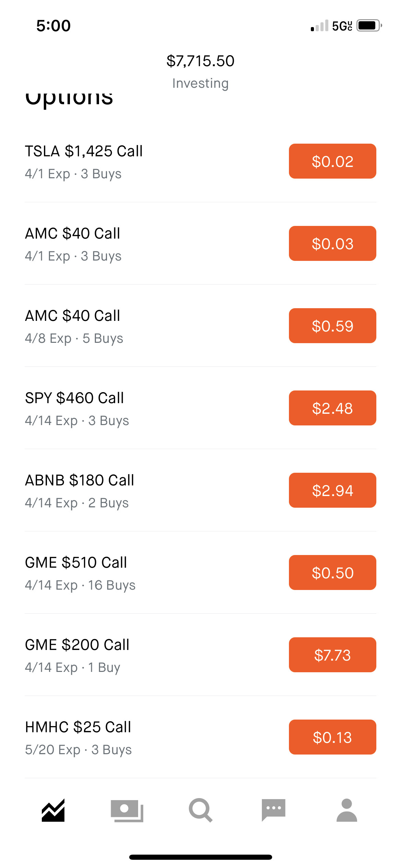
Task: Open the investing chart tab icon
Action: [x=53, y=810]
